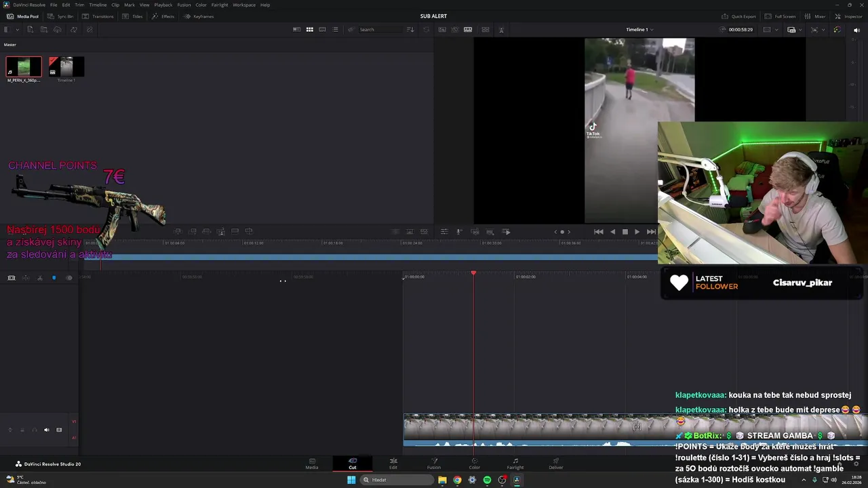Image resolution: width=868 pixels, height=488 pixels.
Task: Open the File menu
Action: pyautogui.click(x=54, y=5)
